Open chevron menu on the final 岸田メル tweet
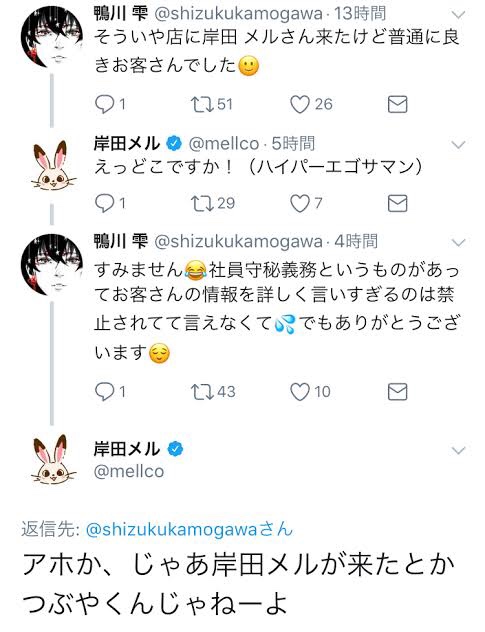485x632 pixels. 459,450
